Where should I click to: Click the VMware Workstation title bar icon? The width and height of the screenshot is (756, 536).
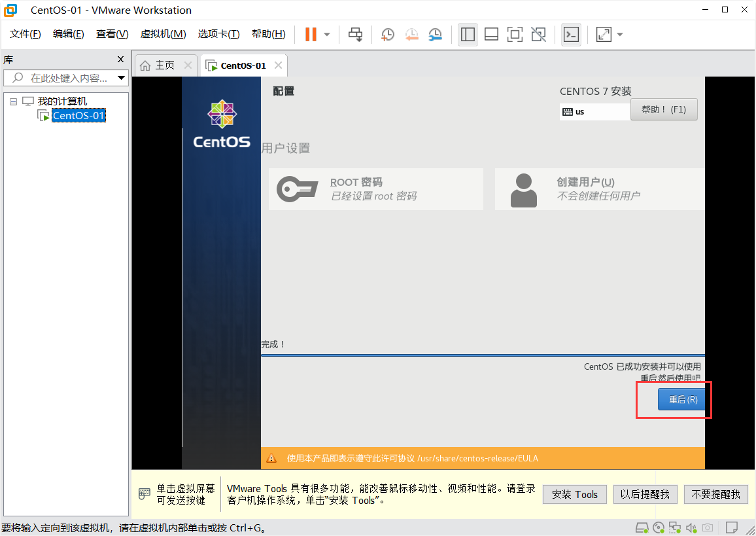10,10
